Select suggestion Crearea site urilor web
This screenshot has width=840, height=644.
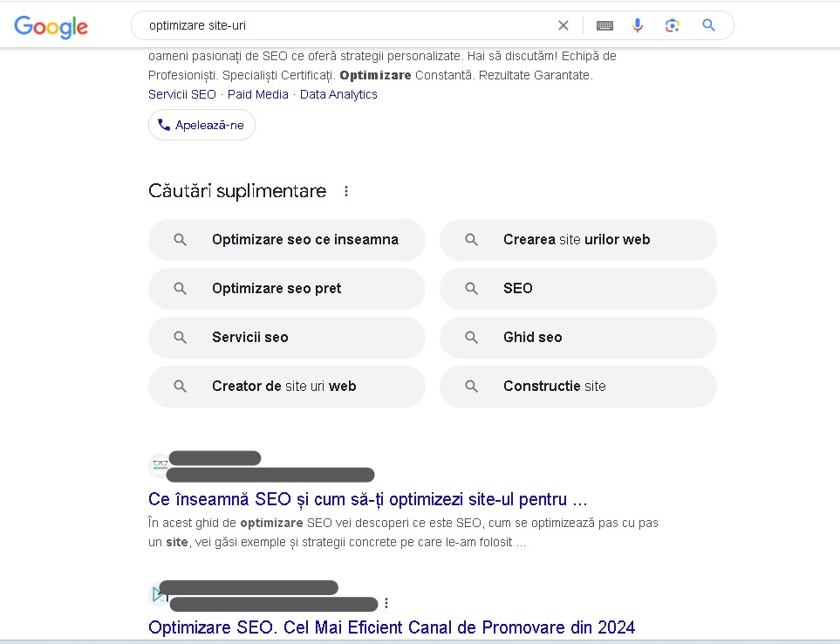[x=577, y=240]
